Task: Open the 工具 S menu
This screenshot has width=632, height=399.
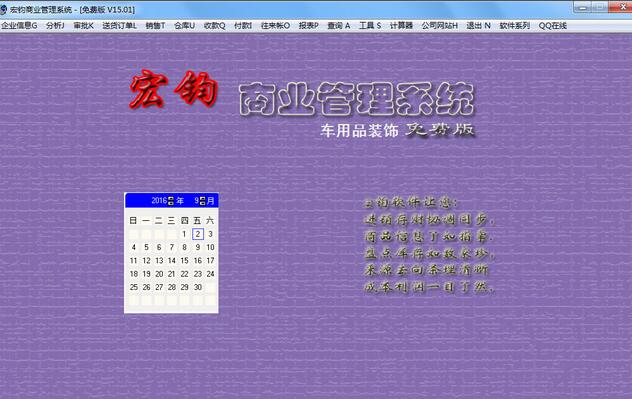Action: pyautogui.click(x=370, y=25)
